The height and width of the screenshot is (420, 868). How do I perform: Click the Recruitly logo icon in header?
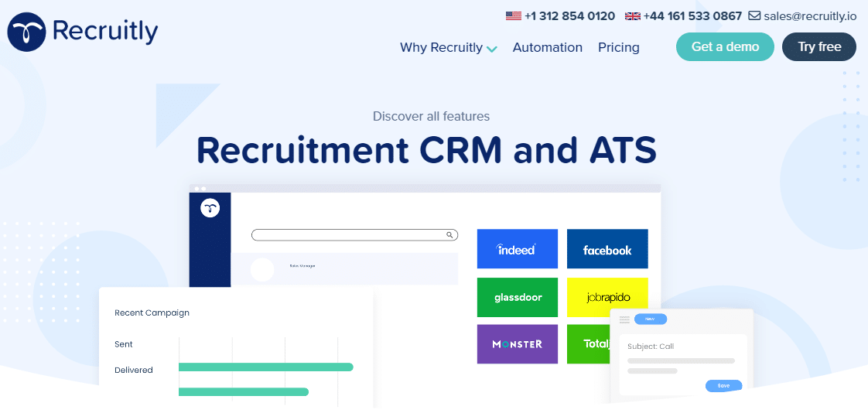pos(26,32)
